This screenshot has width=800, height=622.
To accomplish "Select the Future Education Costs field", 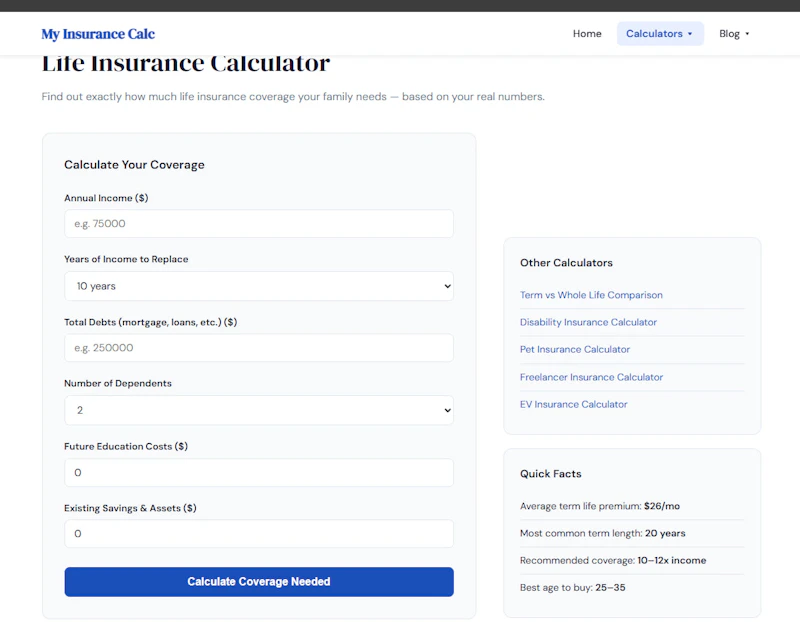I will 259,472.
